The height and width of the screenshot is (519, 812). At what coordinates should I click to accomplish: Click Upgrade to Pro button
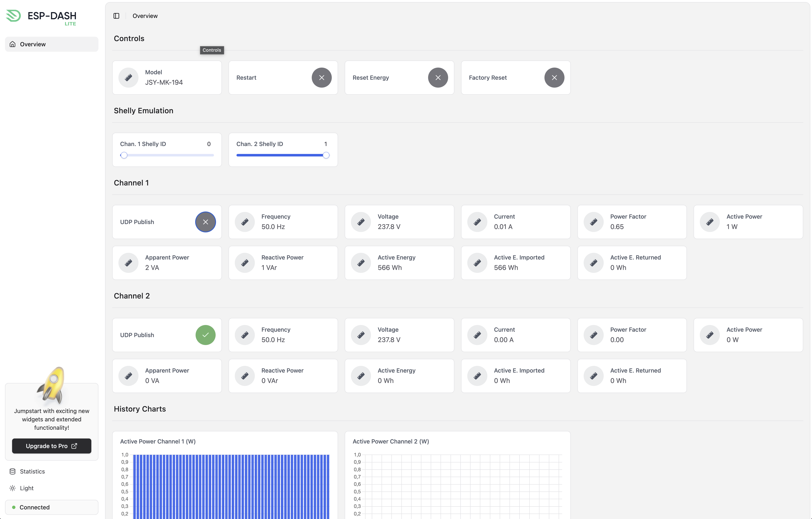(52, 446)
